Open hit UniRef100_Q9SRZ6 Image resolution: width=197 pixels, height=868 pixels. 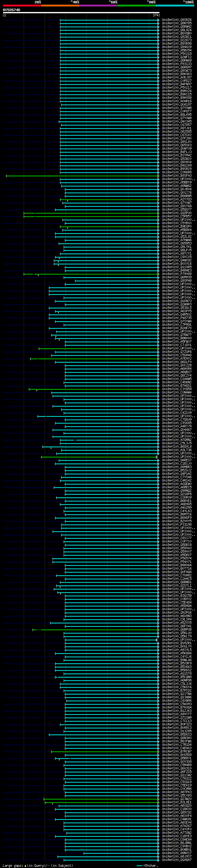coord(177,20)
